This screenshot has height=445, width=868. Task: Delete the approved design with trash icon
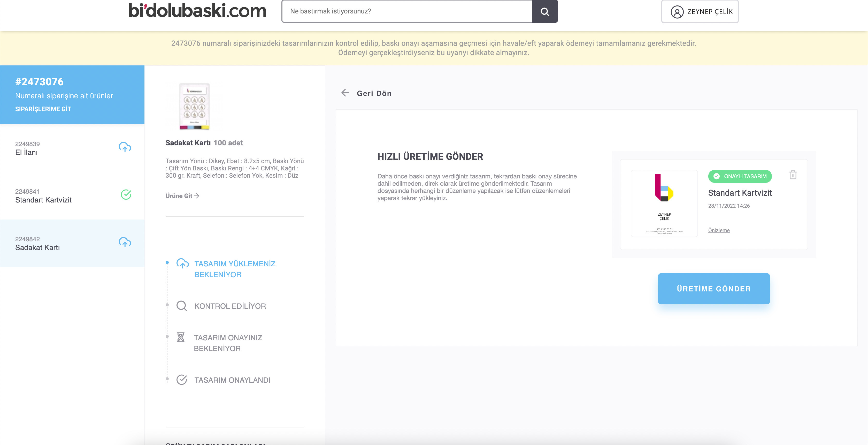[x=793, y=175]
